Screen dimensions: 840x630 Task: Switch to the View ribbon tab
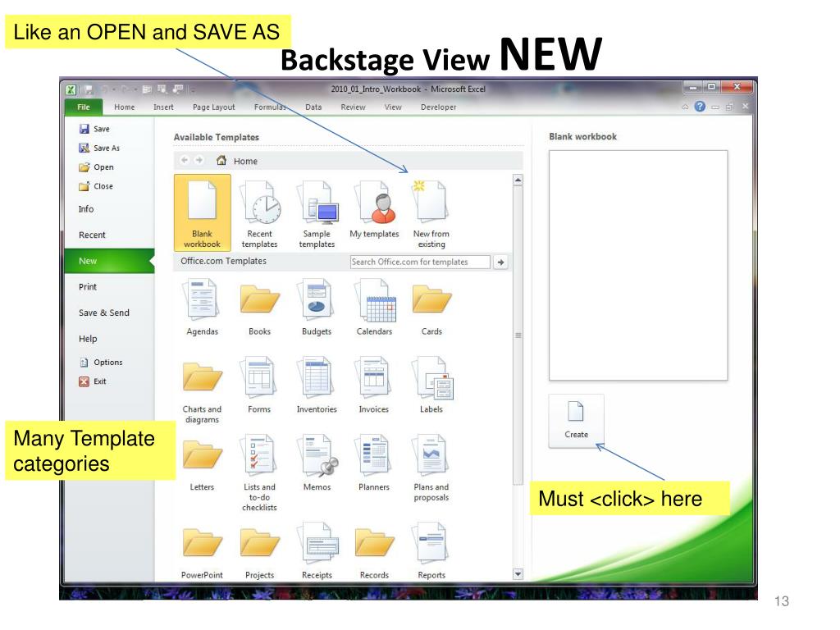pyautogui.click(x=393, y=107)
